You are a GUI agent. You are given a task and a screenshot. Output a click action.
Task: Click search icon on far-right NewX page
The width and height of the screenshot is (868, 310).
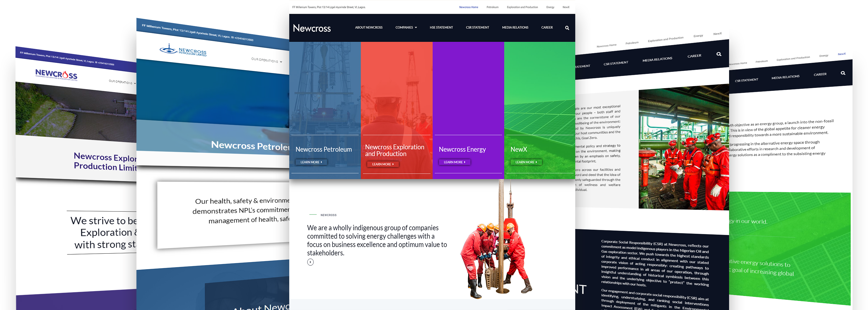pyautogui.click(x=843, y=73)
